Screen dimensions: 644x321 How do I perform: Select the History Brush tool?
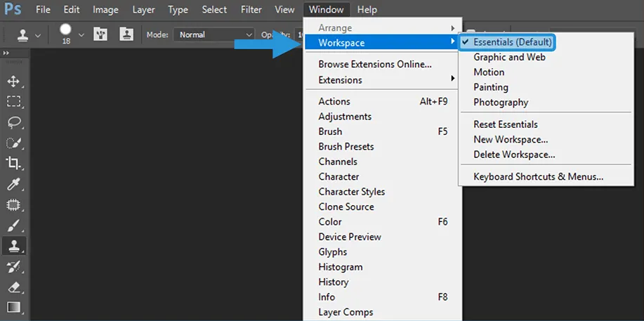pos(13,267)
